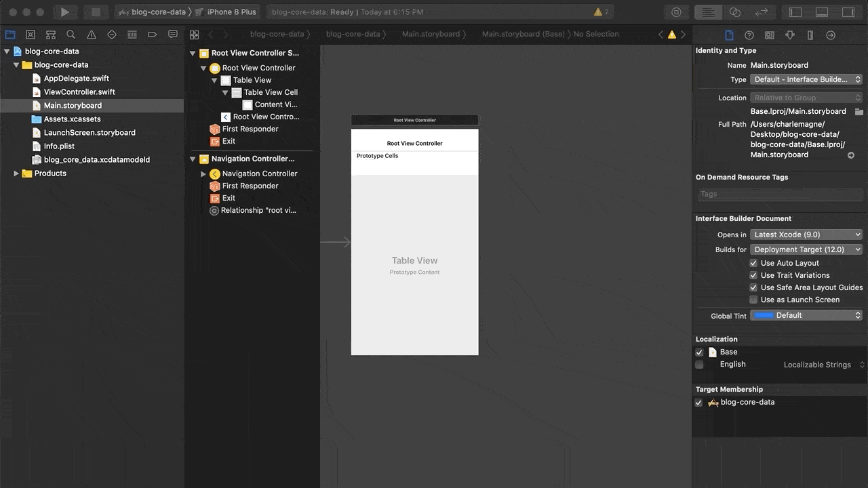Switch to the Version editor

point(761,12)
